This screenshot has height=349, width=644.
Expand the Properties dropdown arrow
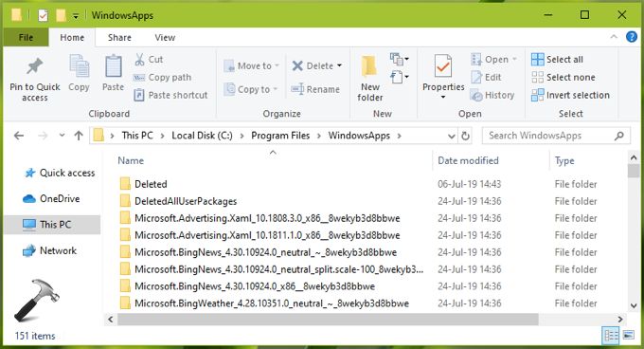tap(443, 98)
